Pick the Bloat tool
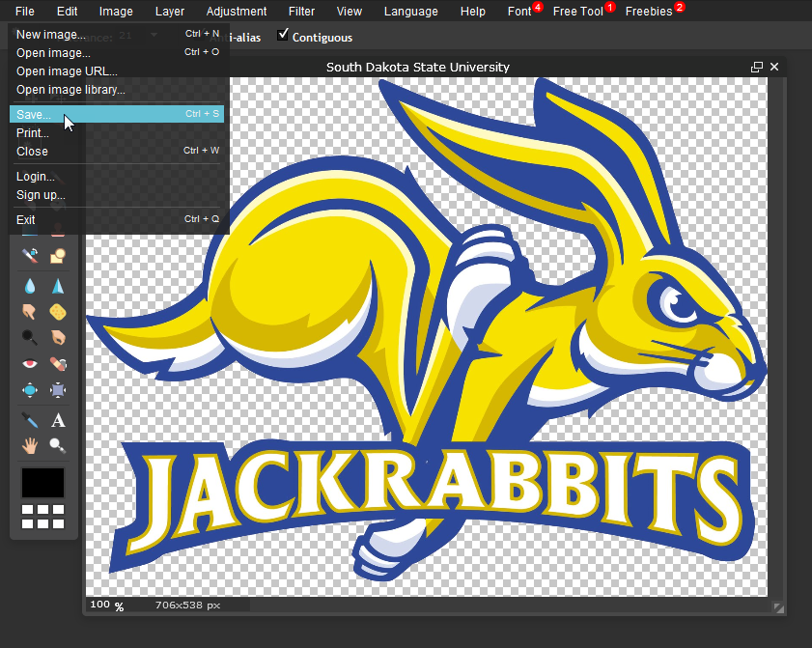The height and width of the screenshot is (648, 812). [x=30, y=390]
